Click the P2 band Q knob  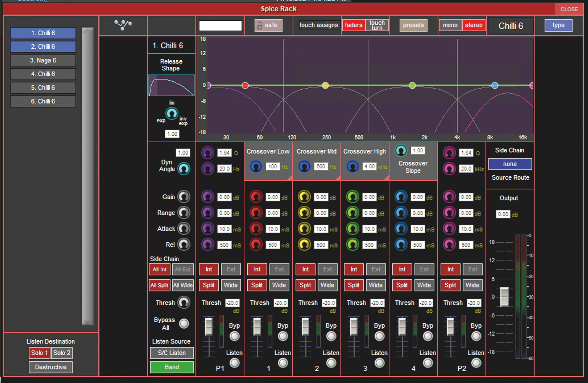pos(449,153)
